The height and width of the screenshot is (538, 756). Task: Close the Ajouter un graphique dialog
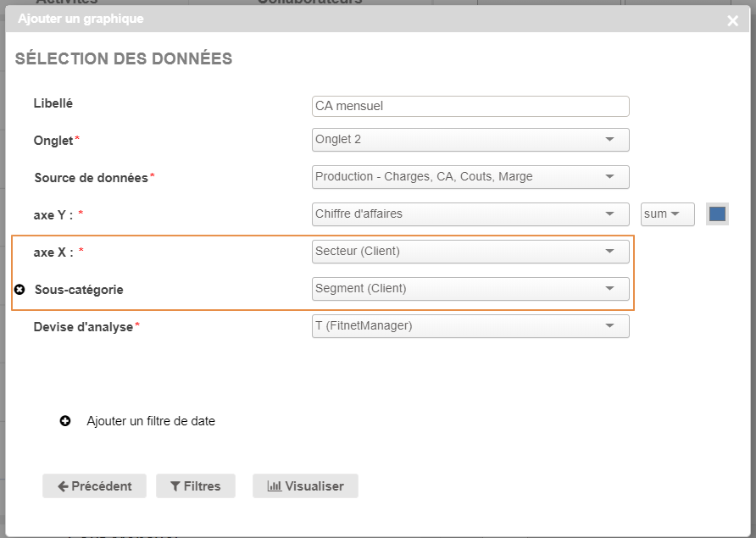point(732,20)
